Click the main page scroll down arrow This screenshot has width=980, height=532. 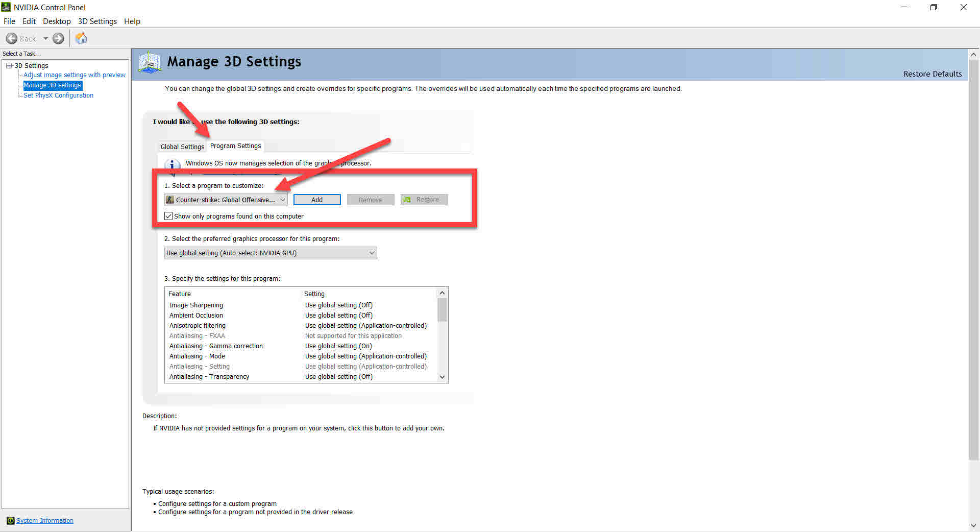tap(974, 525)
